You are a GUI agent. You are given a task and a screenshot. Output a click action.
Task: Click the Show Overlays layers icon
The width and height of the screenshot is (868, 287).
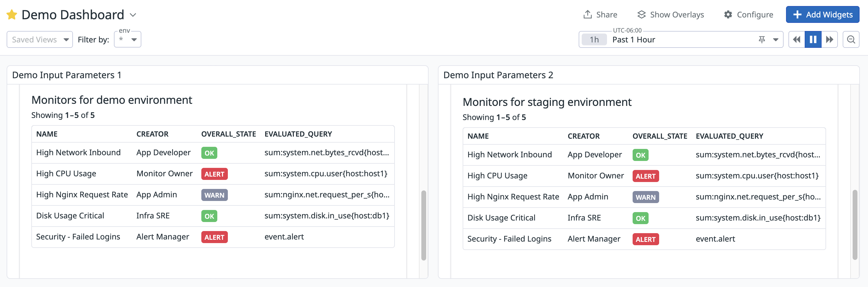(641, 14)
